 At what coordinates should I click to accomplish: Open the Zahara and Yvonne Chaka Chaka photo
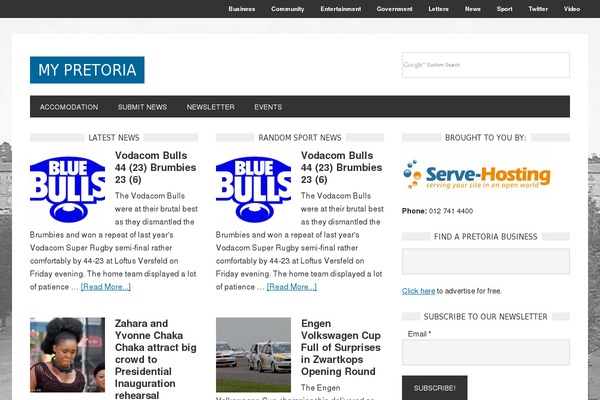point(67,354)
